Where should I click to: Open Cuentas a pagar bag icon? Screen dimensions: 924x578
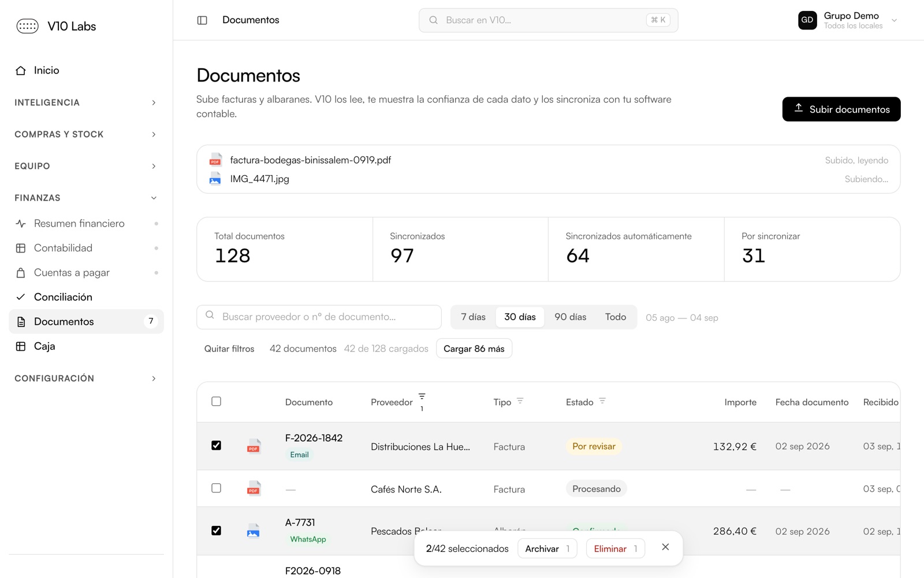21,273
